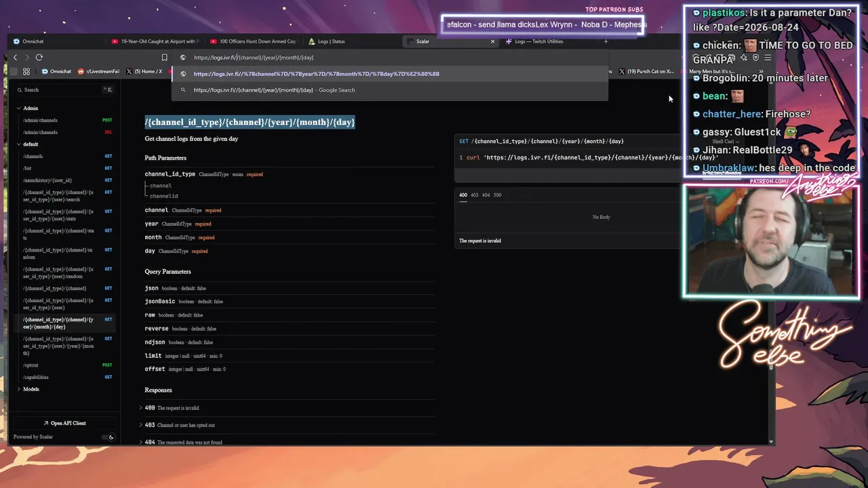Viewport: 868px width, 488px height.
Task: Collapse the Admin section in sidebar
Action: (x=18, y=108)
